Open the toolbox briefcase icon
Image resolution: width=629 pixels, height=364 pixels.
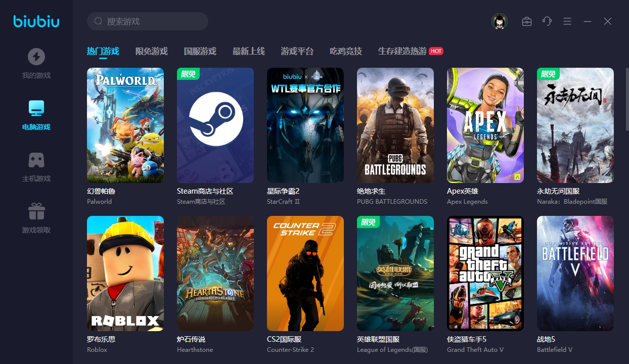[x=527, y=21]
